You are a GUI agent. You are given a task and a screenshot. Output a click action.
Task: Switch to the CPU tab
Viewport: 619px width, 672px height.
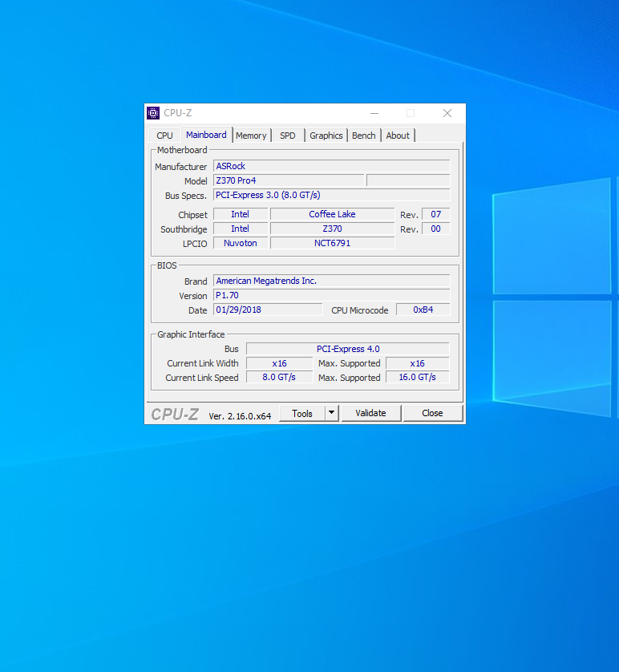164,136
